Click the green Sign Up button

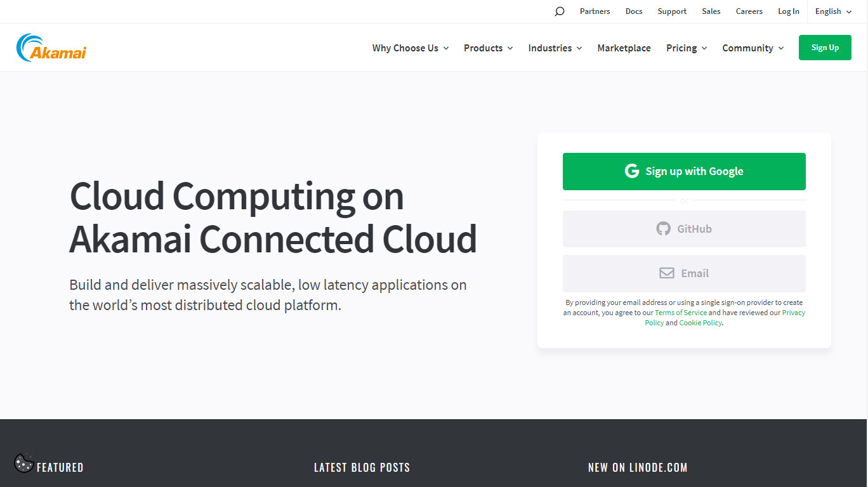click(x=825, y=48)
